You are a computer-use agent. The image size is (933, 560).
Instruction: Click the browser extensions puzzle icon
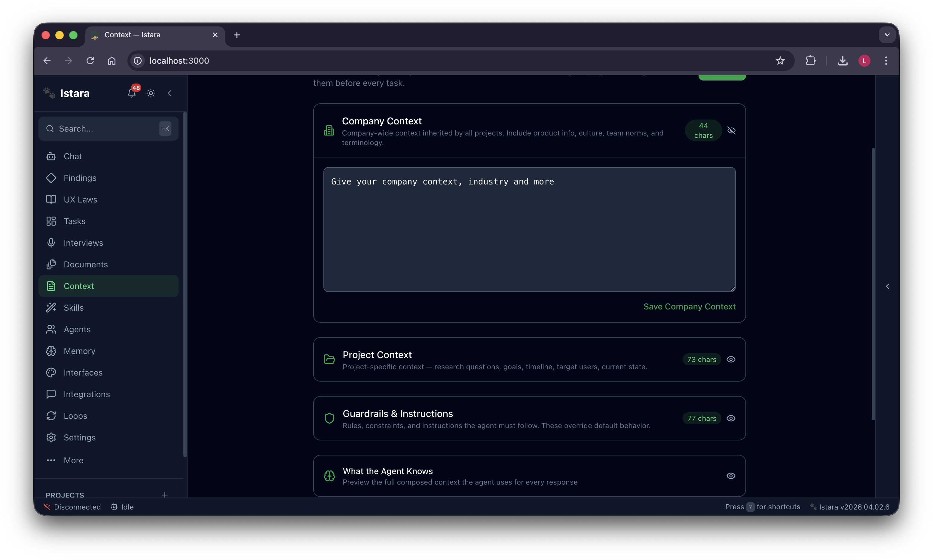coord(810,61)
